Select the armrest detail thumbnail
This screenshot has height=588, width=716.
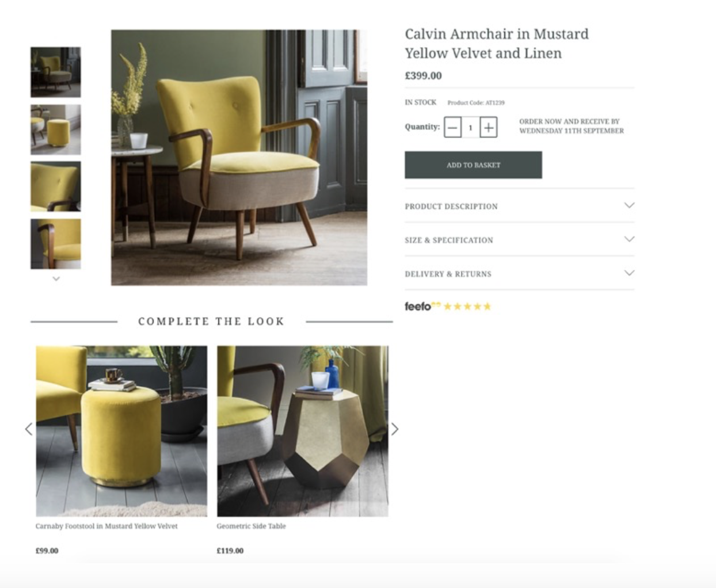click(x=56, y=244)
